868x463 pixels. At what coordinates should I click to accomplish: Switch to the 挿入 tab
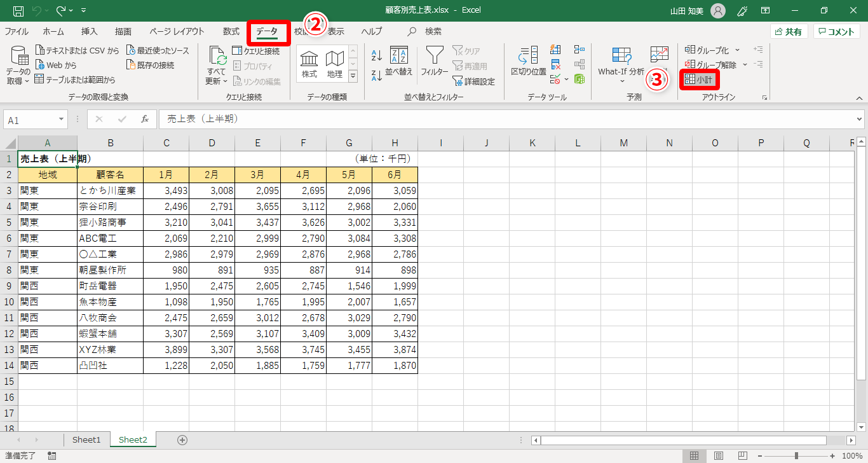click(x=90, y=31)
